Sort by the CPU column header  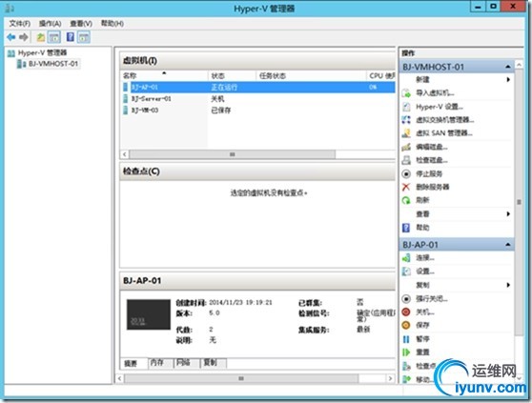pos(381,75)
